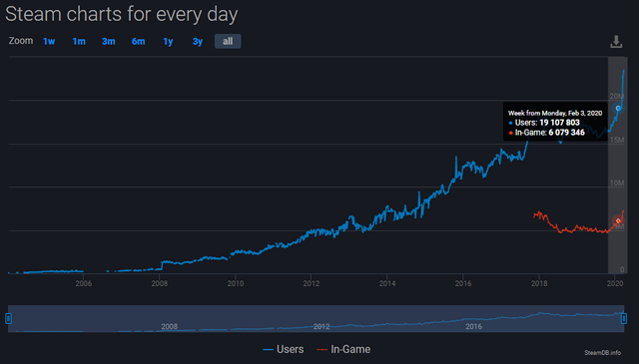Open the SteamDB.info credit link
The width and height of the screenshot is (639, 364).
tap(602, 353)
